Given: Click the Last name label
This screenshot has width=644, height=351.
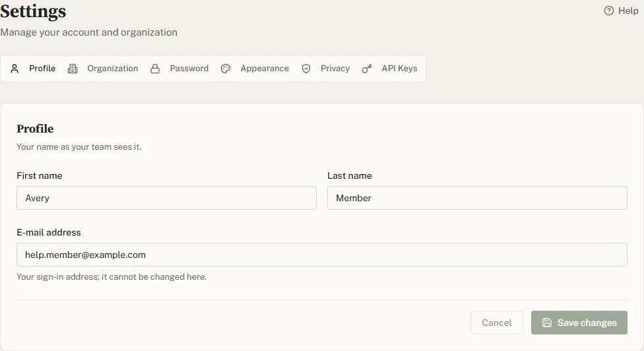Looking at the screenshot, I should 350,175.
